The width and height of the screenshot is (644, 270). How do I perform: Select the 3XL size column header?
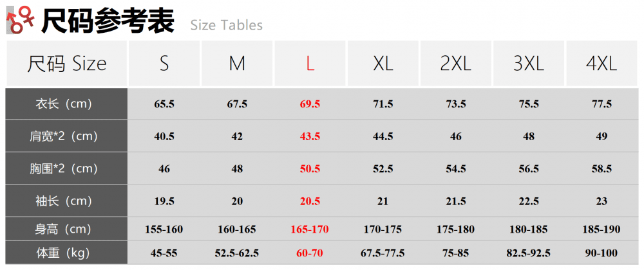[529, 64]
